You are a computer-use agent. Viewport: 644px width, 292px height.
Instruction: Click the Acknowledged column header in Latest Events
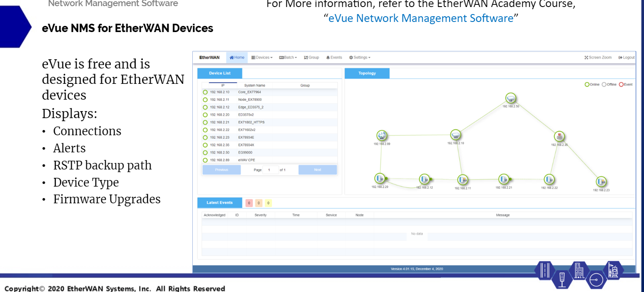(x=215, y=215)
